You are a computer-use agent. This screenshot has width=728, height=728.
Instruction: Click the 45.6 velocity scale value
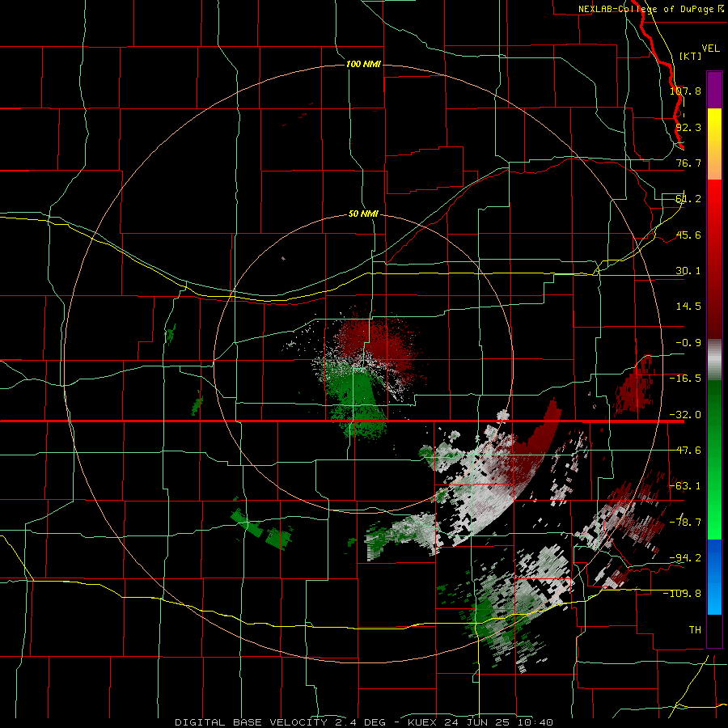coord(688,235)
